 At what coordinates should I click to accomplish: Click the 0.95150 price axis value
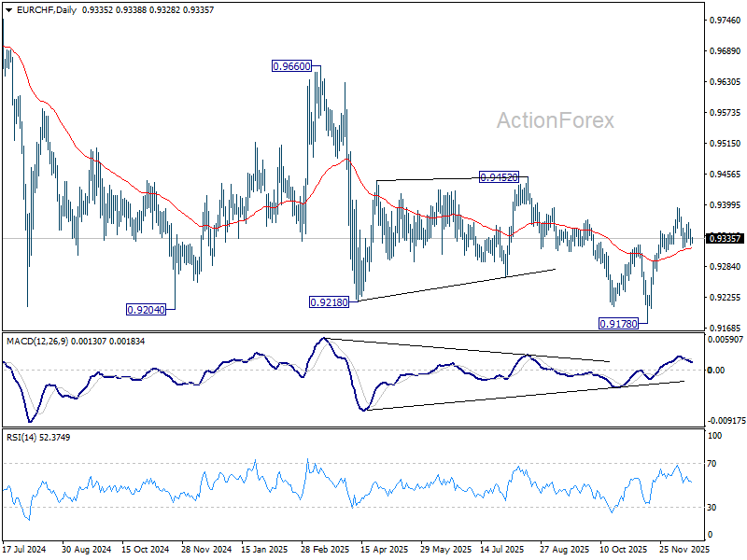(x=726, y=144)
